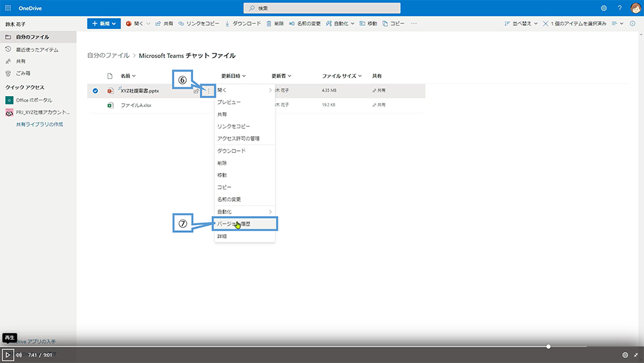Click 自分のファイル in the breadcrumb
This screenshot has width=644, height=363.
coord(108,55)
